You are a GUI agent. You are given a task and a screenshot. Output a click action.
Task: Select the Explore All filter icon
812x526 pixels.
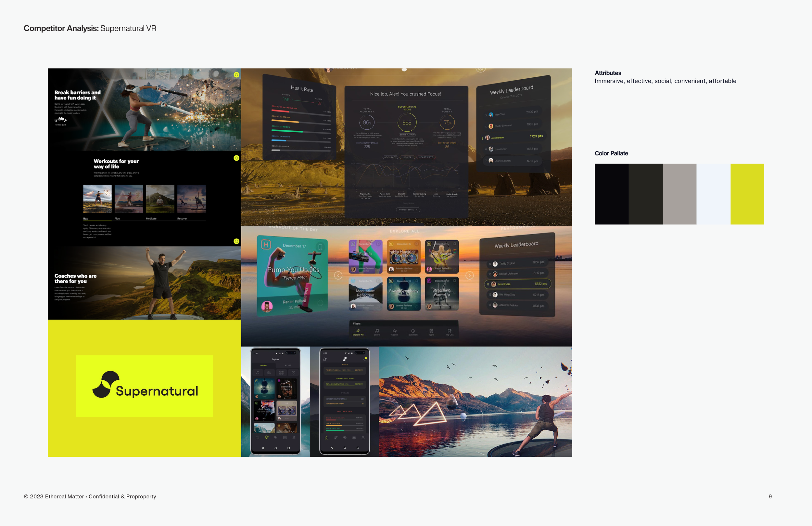coord(358,332)
